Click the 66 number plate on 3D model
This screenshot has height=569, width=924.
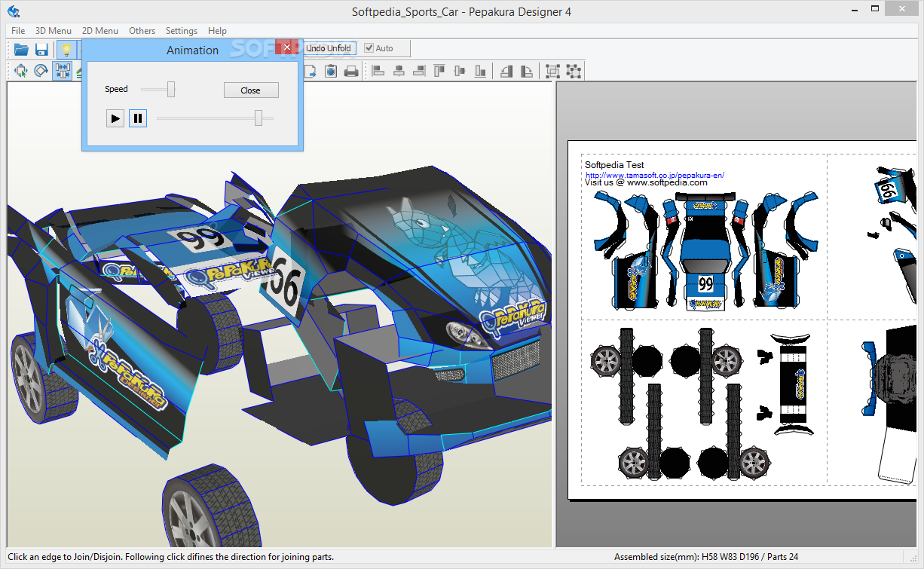click(286, 281)
